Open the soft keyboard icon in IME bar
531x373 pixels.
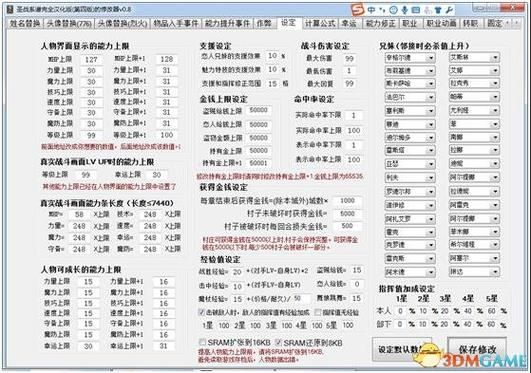416,10
